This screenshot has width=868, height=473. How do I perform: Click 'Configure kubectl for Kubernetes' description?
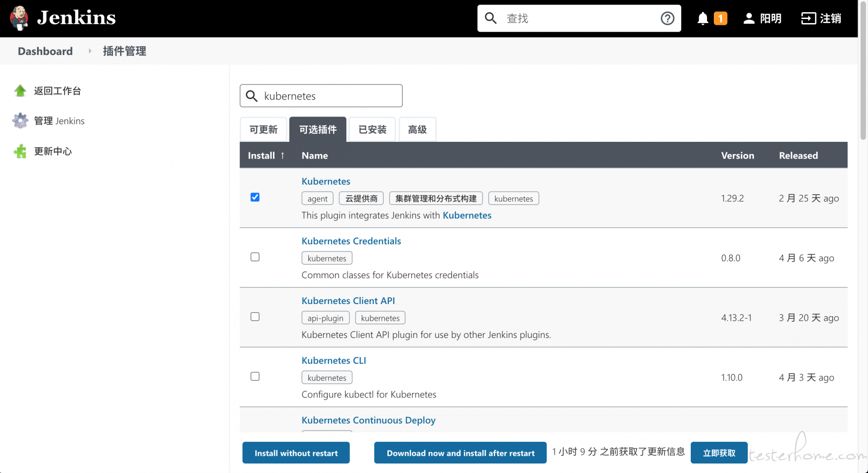[369, 394]
